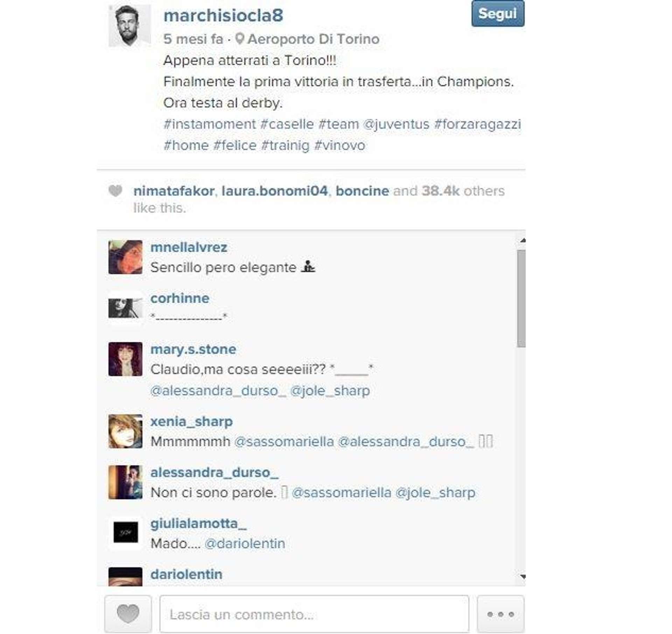672x634 pixels.
Task: Open alessandra_durso_ commenter username
Action: [214, 472]
